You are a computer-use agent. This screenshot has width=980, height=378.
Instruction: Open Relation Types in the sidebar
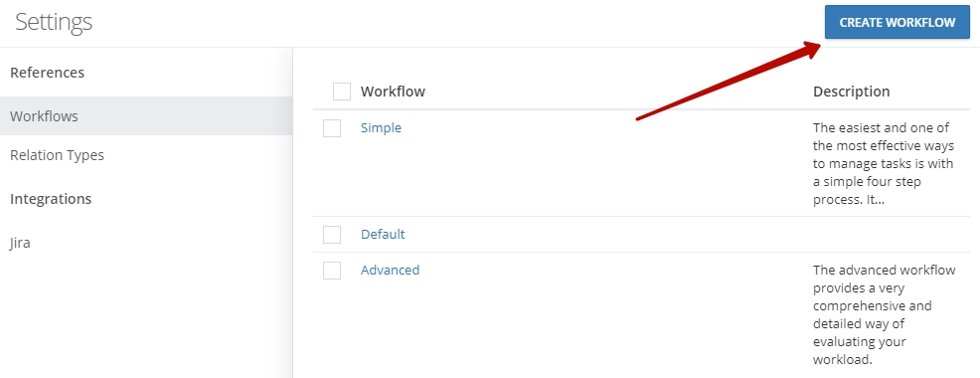57,154
